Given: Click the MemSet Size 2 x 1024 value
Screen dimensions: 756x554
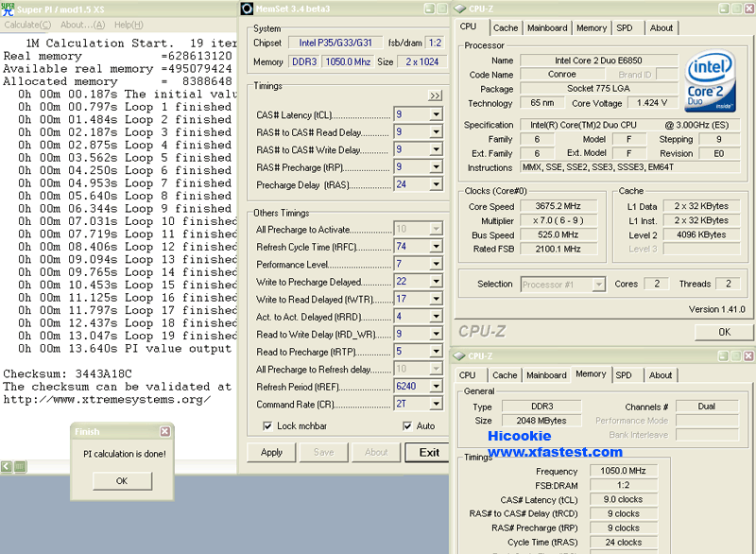Looking at the screenshot, I should tap(421, 61).
